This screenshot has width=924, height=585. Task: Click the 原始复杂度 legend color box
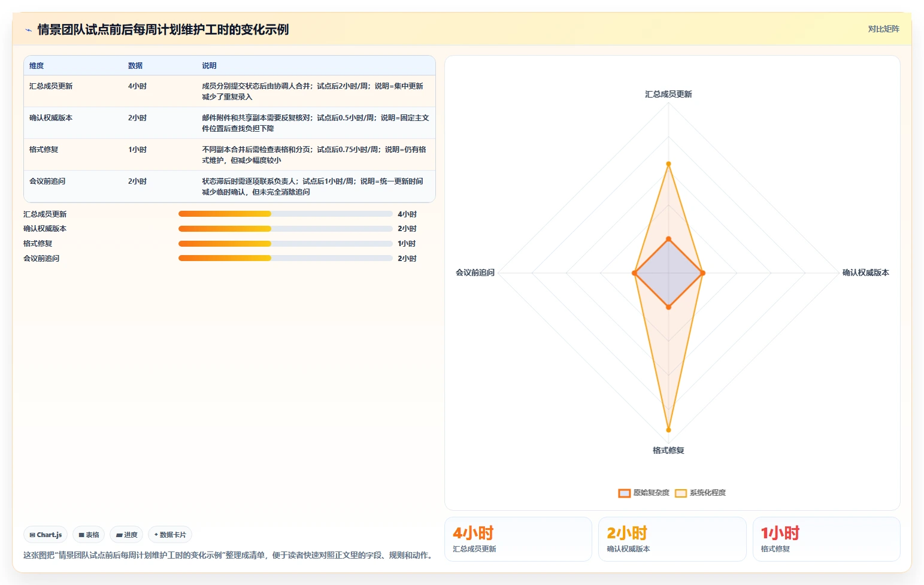[624, 493]
